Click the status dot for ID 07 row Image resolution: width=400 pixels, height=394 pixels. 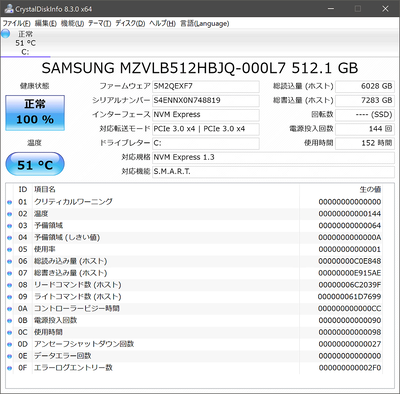coord(10,273)
